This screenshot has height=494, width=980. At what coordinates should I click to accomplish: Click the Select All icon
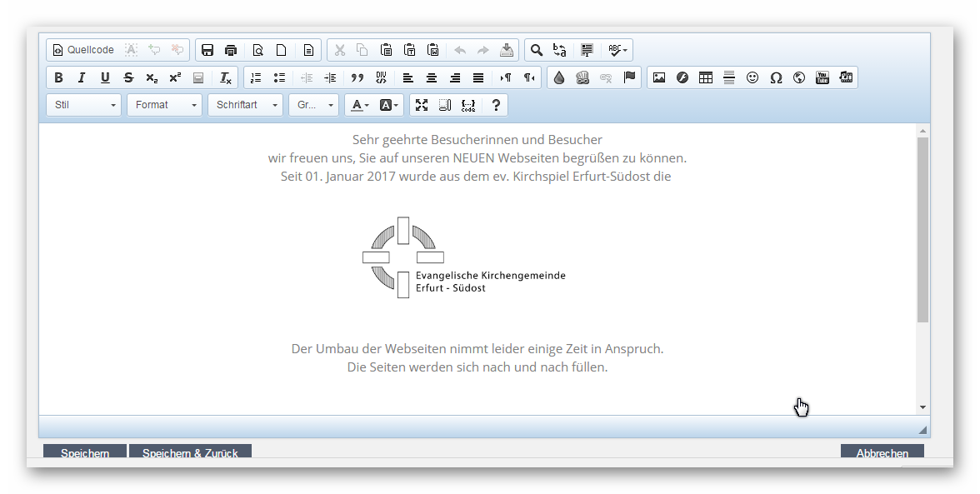[x=587, y=50]
